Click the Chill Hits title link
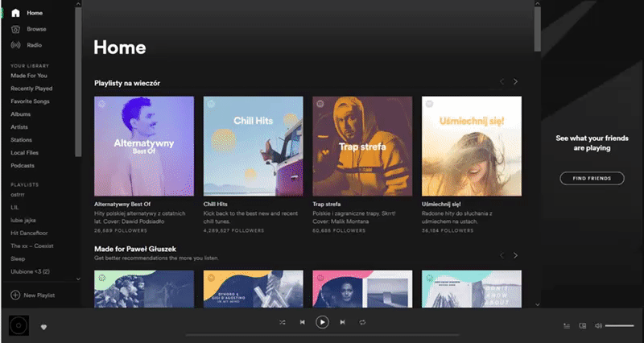Viewport: 644px width, 343px height. (x=215, y=204)
